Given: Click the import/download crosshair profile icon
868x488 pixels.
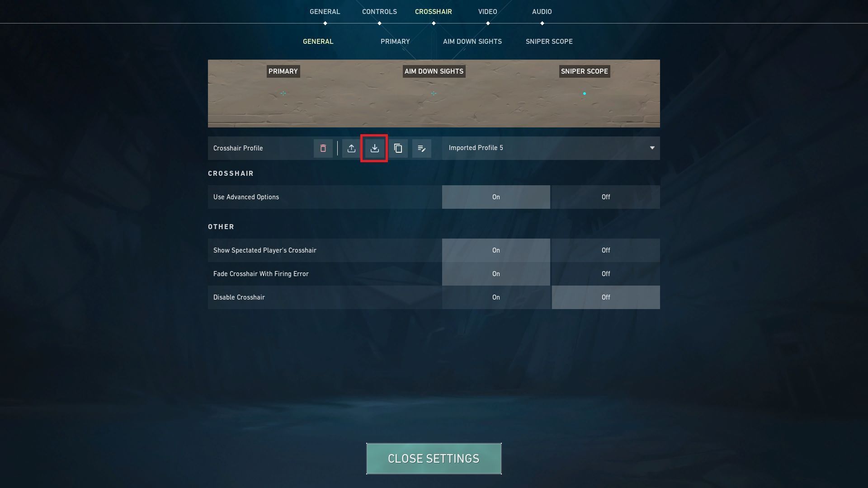Looking at the screenshot, I should [374, 148].
